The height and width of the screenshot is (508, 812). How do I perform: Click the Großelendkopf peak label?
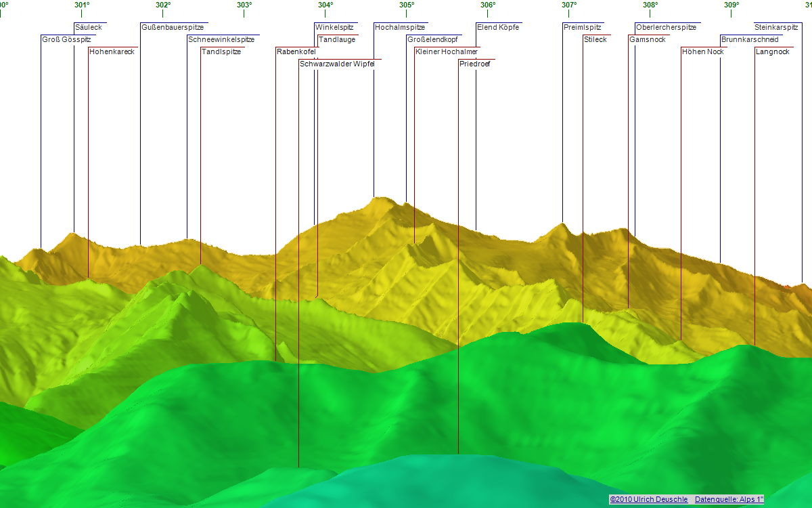coord(432,40)
